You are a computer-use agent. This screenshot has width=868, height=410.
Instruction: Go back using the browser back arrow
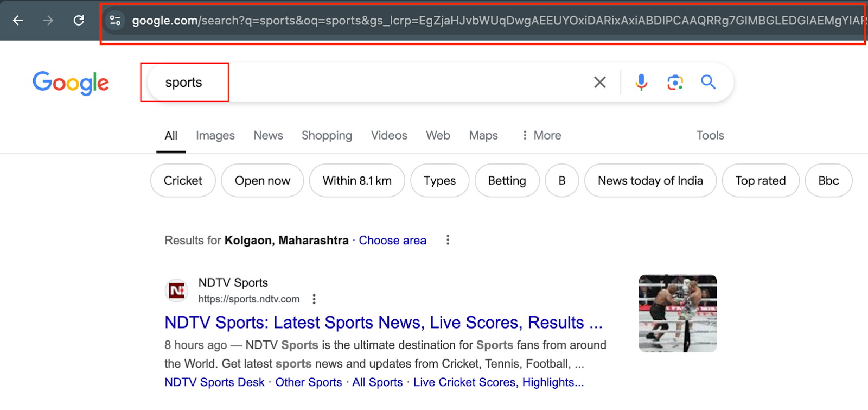pos(18,21)
